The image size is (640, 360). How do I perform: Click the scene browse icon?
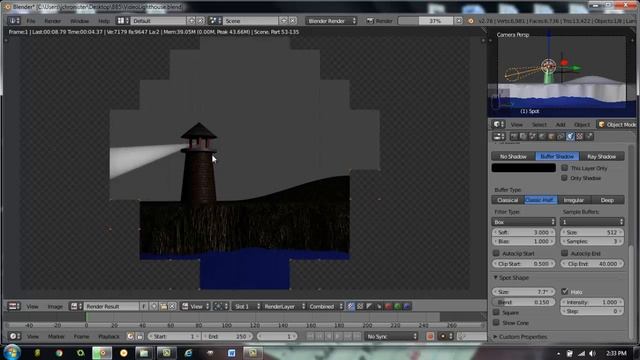click(215, 20)
